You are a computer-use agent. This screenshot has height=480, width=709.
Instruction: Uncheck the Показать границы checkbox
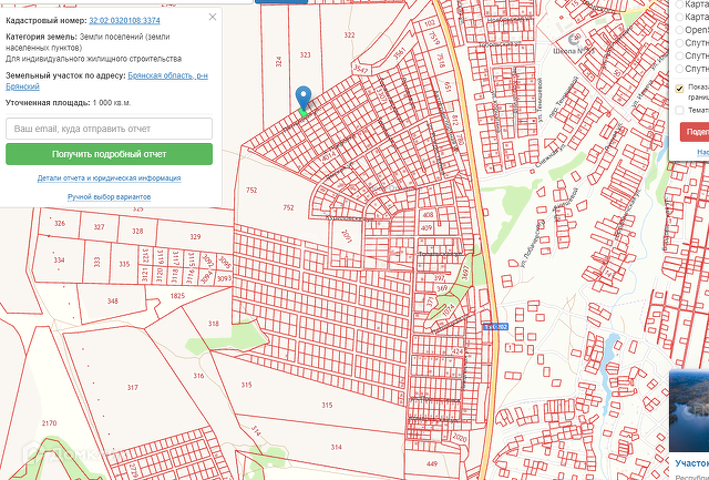680,87
